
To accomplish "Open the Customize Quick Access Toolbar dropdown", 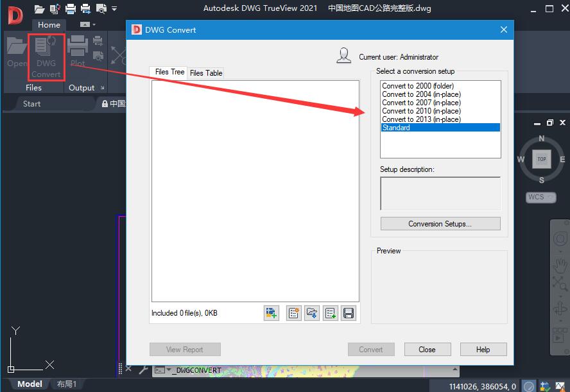I will coord(114,8).
